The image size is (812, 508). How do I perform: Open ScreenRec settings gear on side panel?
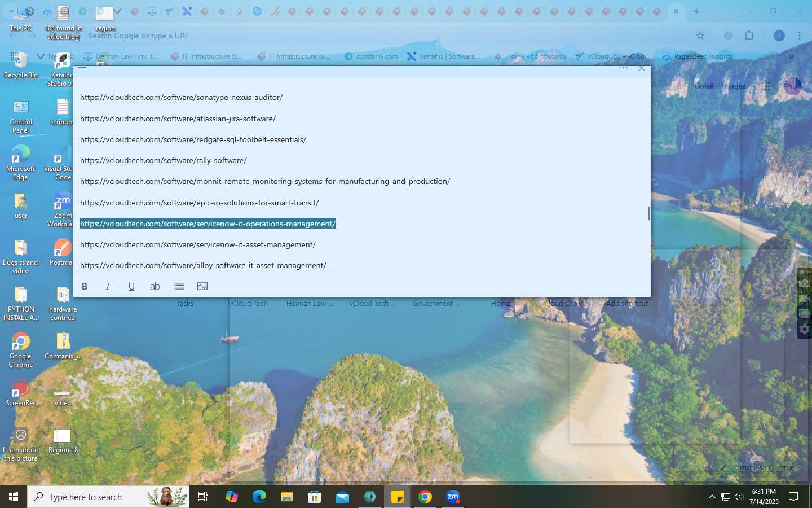point(804,329)
